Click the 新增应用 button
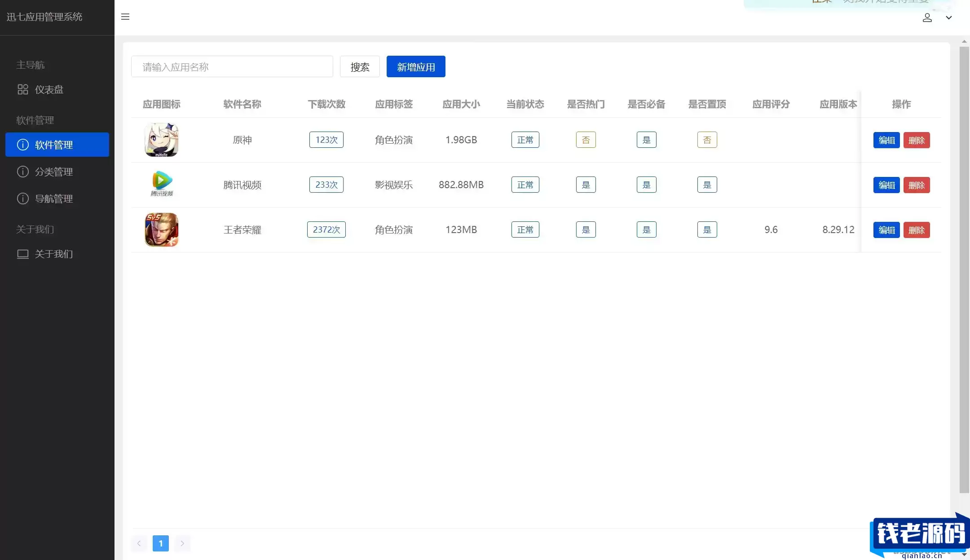Viewport: 970px width, 560px height. point(416,66)
